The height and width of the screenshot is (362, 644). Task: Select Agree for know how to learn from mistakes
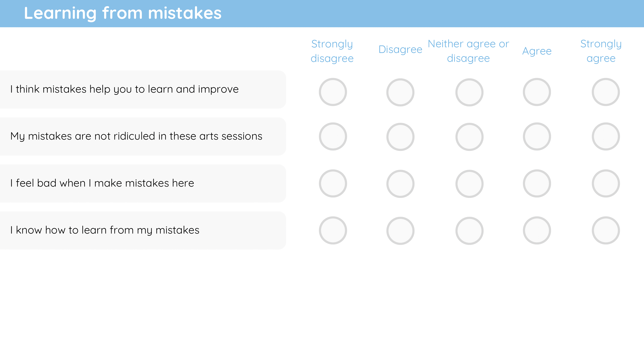click(537, 230)
